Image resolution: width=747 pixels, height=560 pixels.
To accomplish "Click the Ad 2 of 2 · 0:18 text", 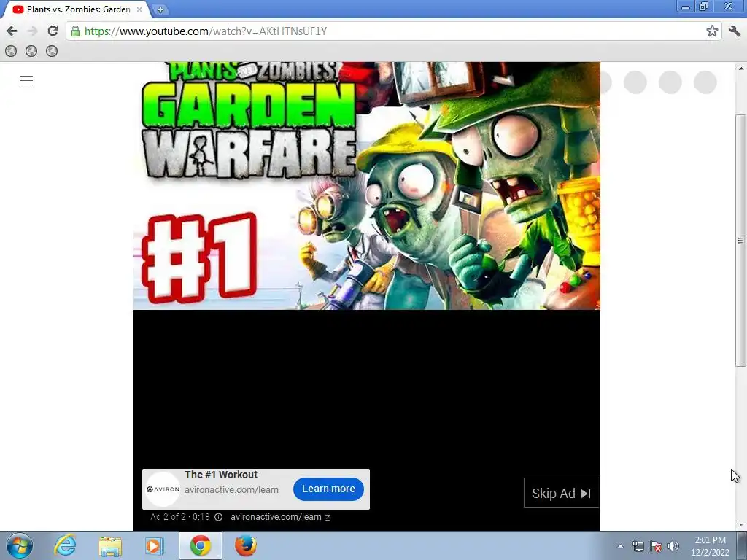I will click(180, 517).
